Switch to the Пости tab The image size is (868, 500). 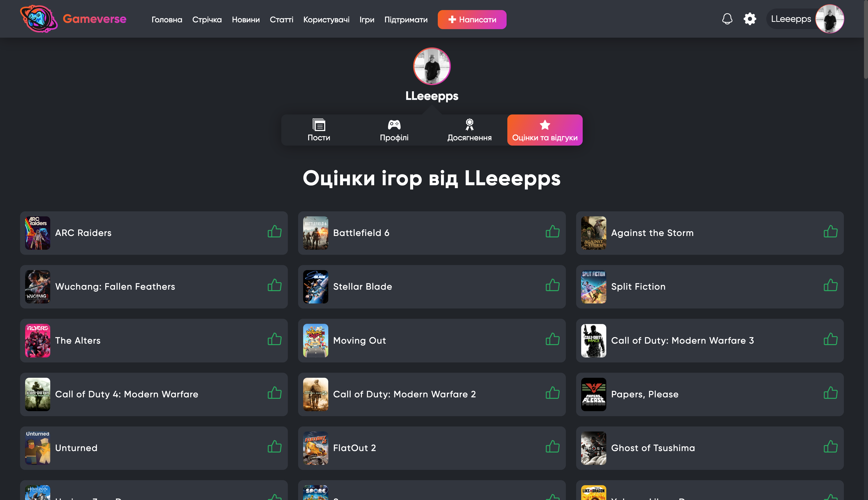319,130
